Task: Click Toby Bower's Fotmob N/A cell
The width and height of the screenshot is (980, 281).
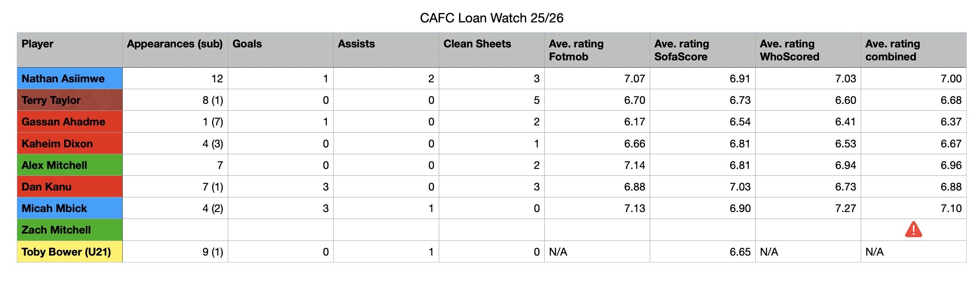Action: [x=597, y=252]
